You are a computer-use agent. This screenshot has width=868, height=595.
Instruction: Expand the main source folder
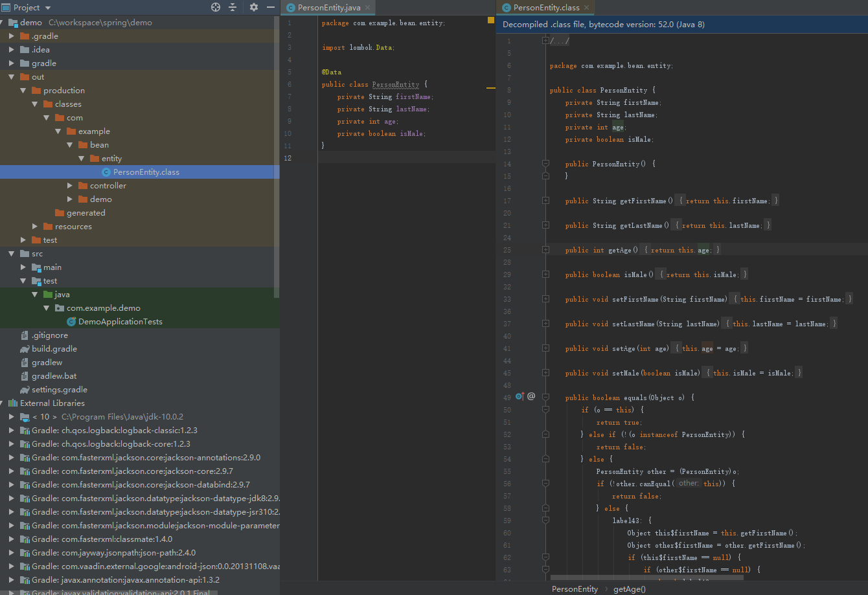(23, 267)
